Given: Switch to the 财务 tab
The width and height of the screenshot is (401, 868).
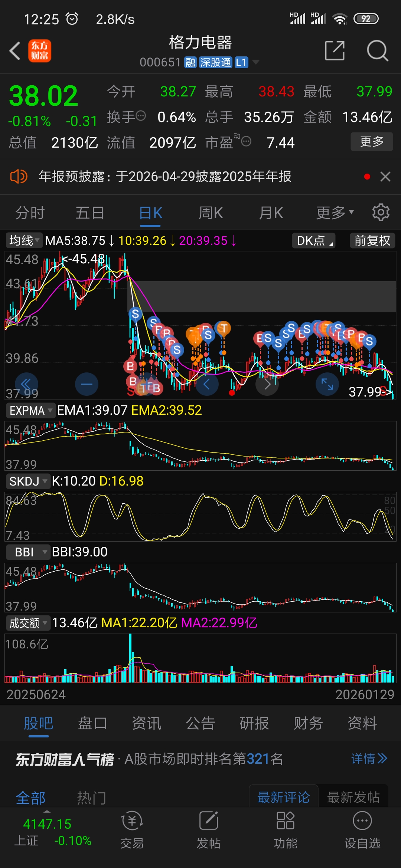Looking at the screenshot, I should [x=308, y=723].
